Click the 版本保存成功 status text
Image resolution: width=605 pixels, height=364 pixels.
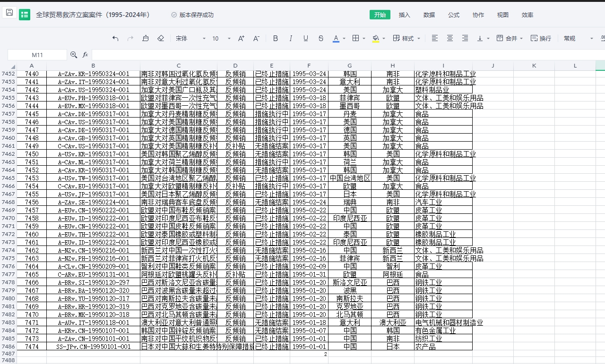197,15
